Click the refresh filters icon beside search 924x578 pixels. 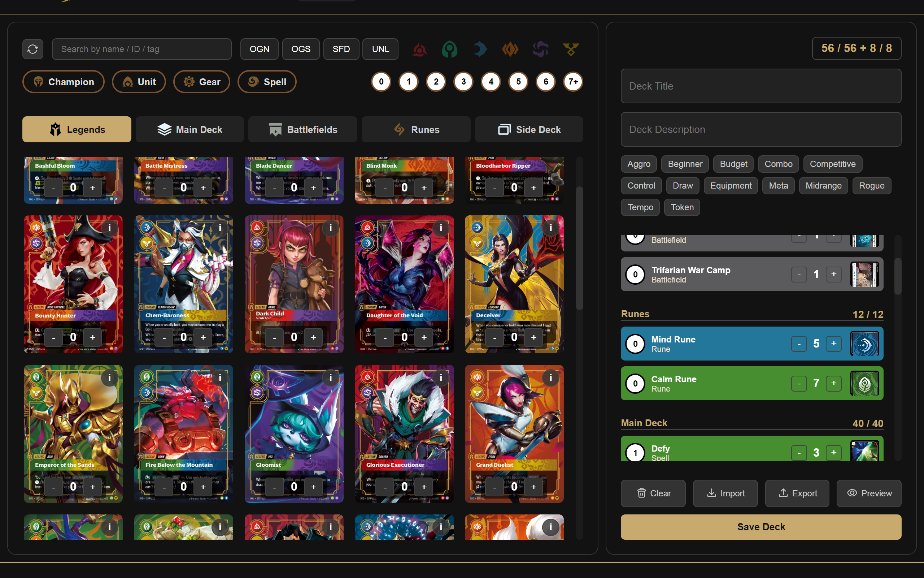coord(33,49)
